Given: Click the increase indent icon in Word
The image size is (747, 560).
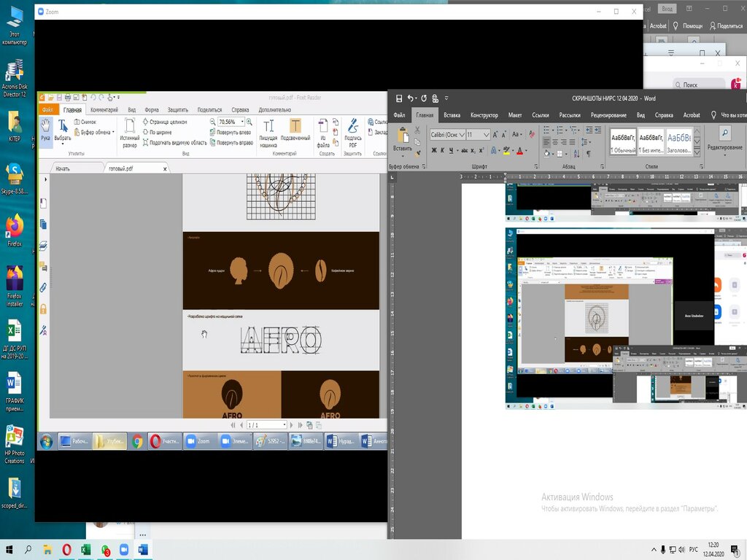Looking at the screenshot, I should (598, 130).
